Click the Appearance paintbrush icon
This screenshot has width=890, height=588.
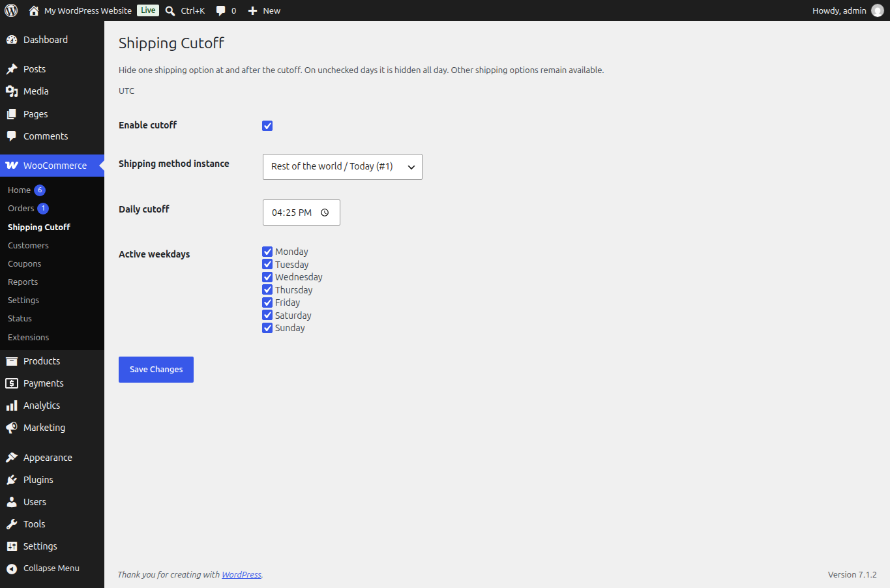tap(12, 458)
